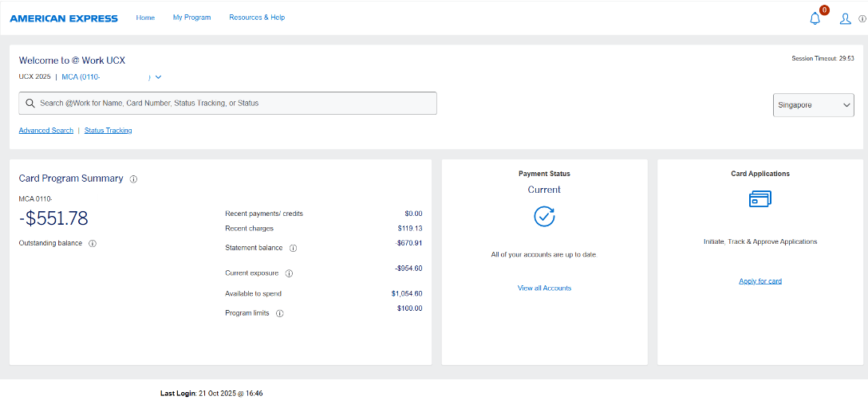Click Statement balance info icon
The width and height of the screenshot is (868, 408).
click(293, 249)
